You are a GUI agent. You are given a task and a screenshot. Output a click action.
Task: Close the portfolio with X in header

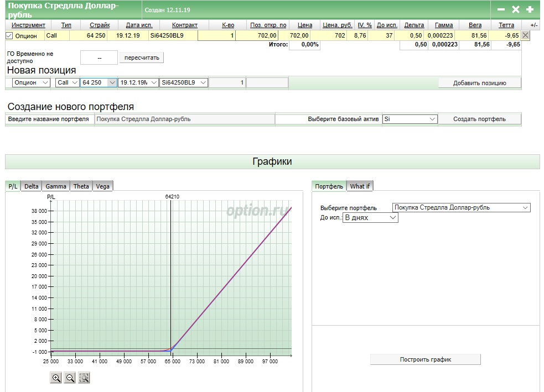point(516,10)
